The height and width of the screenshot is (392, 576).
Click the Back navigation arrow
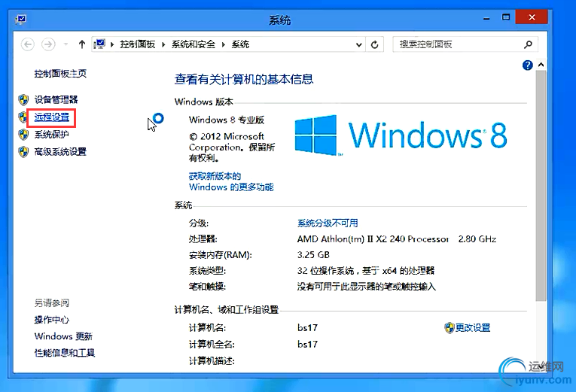tap(28, 44)
